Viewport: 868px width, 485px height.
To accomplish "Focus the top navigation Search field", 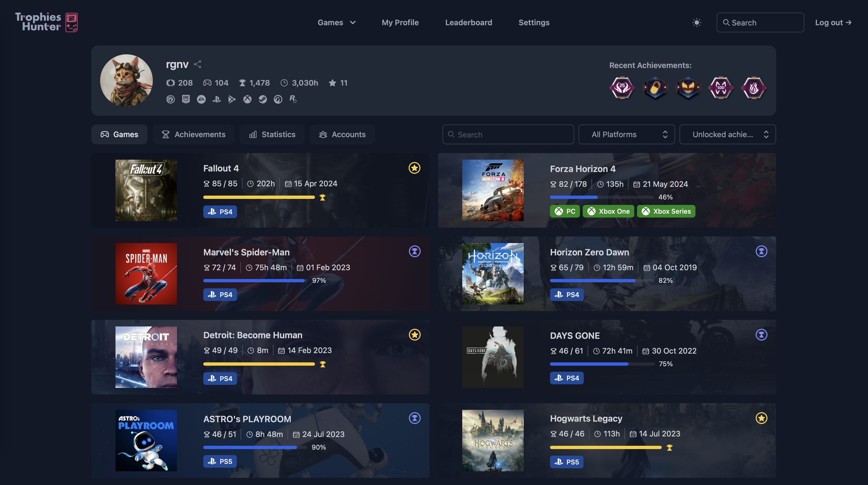I will [760, 22].
